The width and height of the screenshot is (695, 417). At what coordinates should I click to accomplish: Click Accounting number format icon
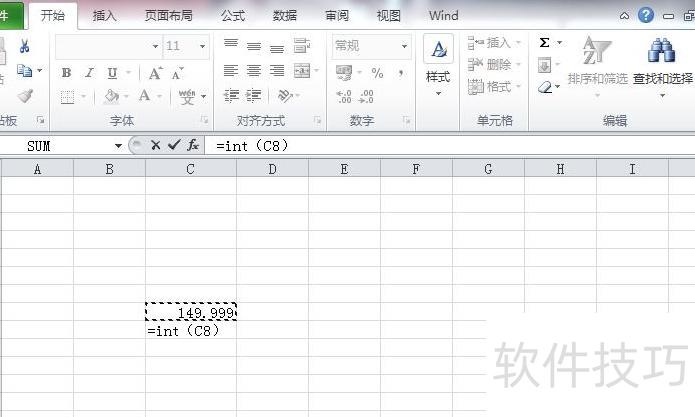pos(344,73)
